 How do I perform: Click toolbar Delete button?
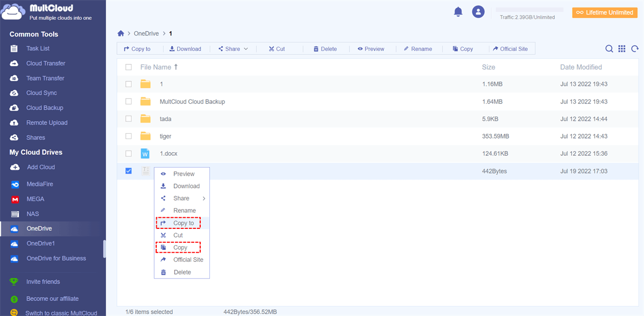(x=325, y=49)
